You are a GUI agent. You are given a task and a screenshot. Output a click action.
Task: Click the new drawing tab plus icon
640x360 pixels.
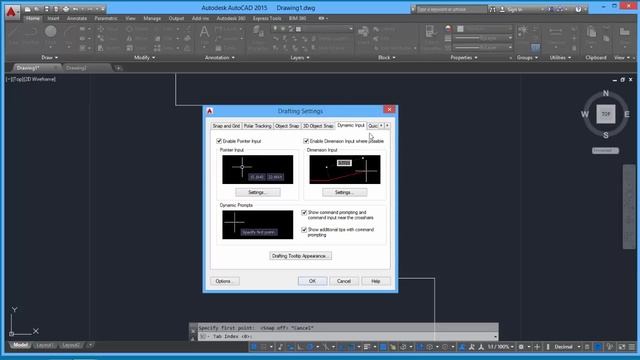click(118, 68)
